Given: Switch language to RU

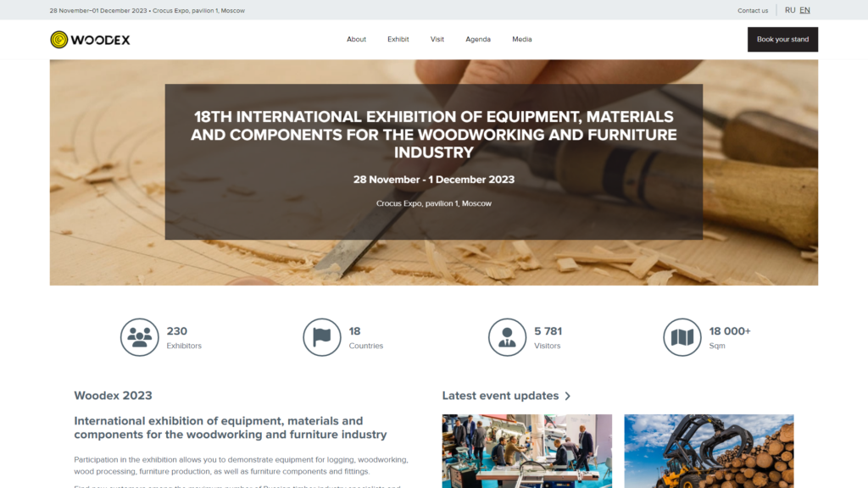Looking at the screenshot, I should tap(790, 10).
